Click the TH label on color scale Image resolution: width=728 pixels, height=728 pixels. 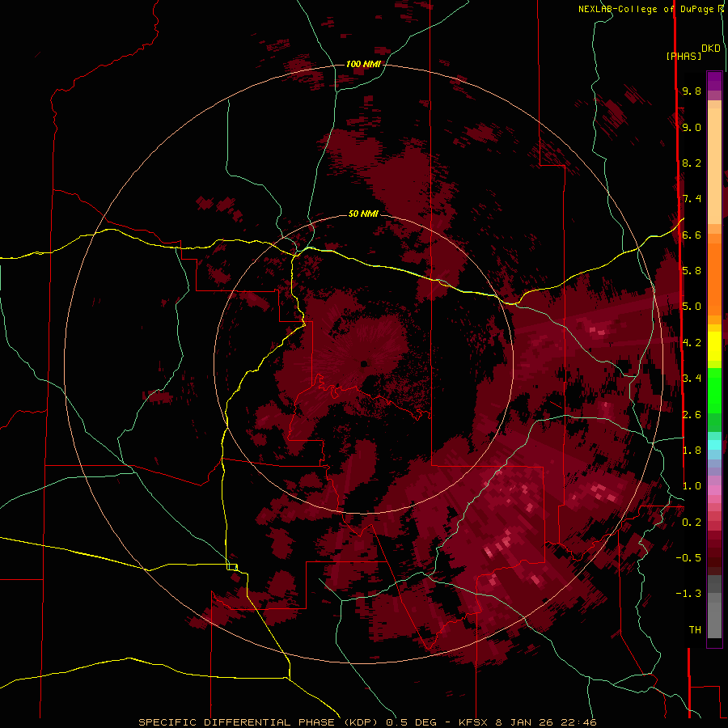pos(695,630)
